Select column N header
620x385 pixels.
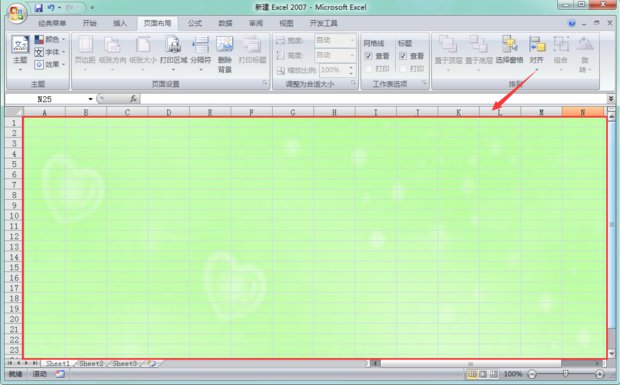583,112
